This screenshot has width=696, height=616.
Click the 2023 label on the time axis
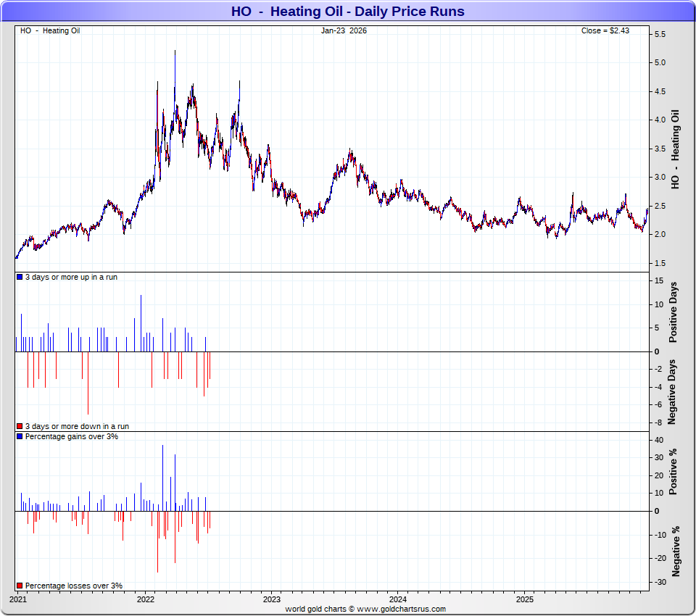coord(272,599)
